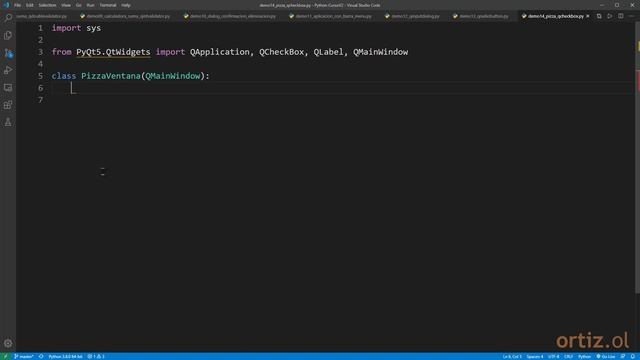Open the Source Control view icon
The image size is (640, 360).
coord(8,53)
